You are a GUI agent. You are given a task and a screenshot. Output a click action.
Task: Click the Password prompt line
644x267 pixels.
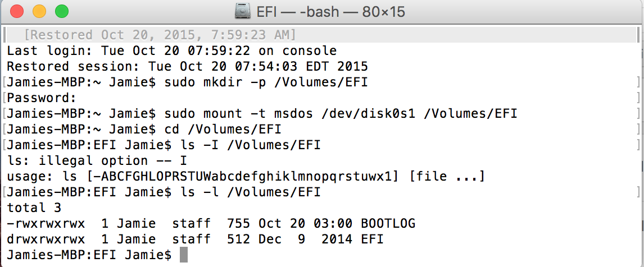(42, 98)
